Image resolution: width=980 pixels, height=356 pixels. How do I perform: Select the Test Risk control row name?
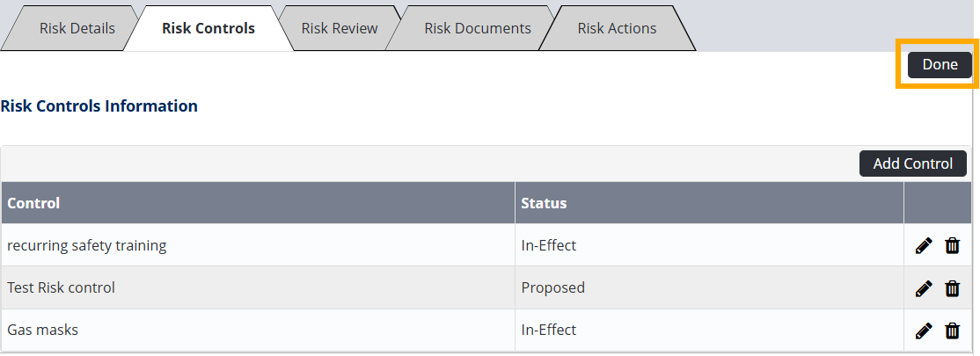[61, 287]
